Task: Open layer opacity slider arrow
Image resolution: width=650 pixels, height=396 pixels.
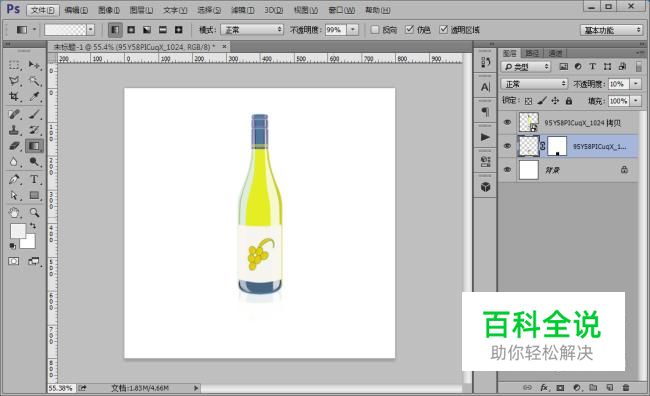Action: tap(635, 84)
